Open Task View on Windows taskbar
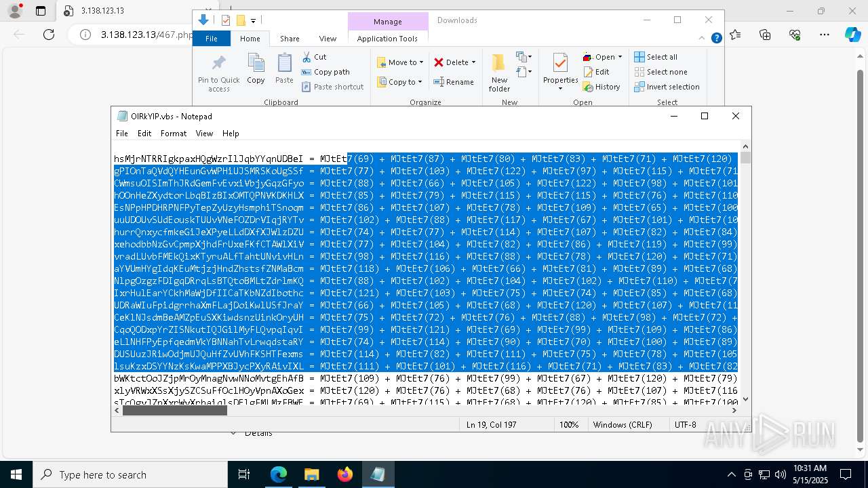Image resolution: width=868 pixels, height=488 pixels. (x=244, y=474)
